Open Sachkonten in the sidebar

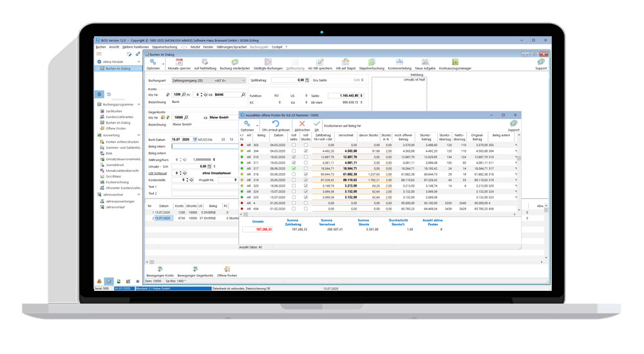pos(114,111)
